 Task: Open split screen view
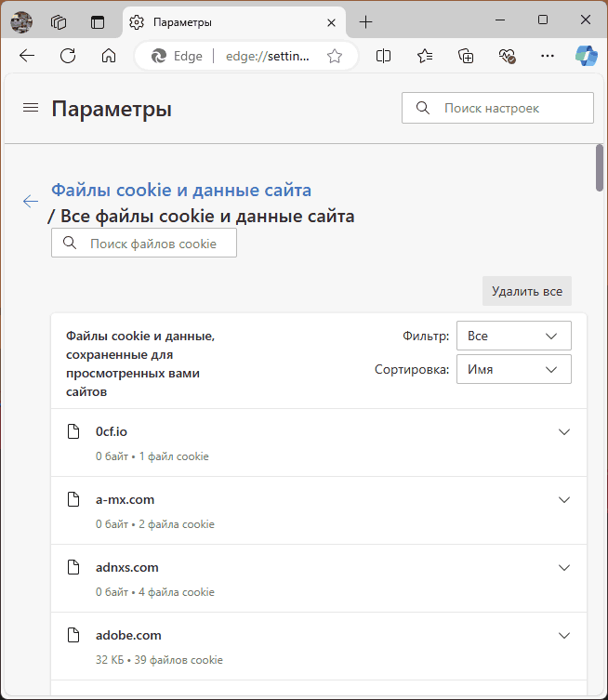click(383, 56)
